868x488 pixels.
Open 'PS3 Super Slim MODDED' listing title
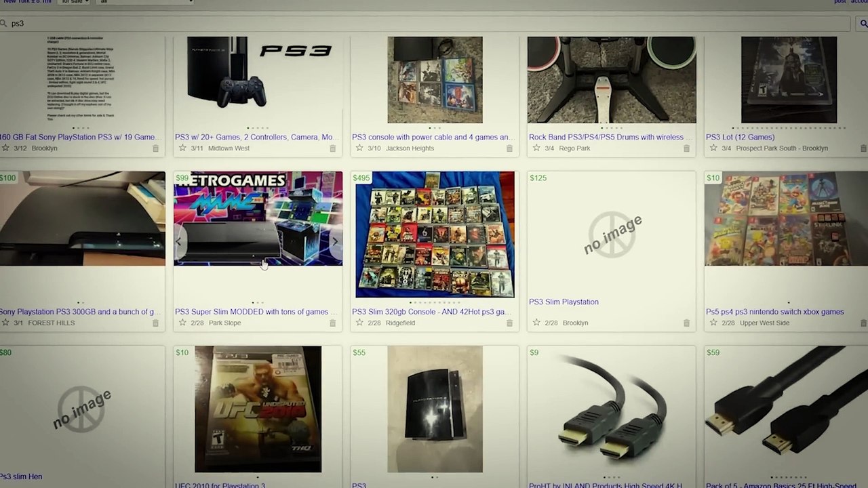pos(256,312)
